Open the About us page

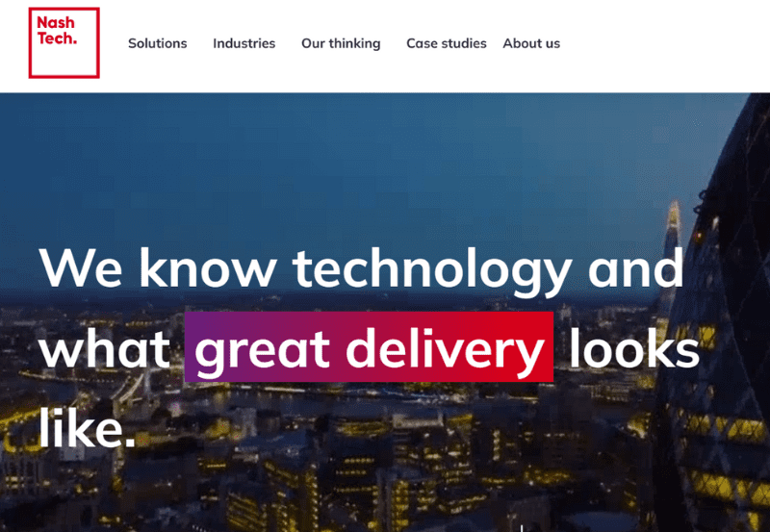point(531,43)
